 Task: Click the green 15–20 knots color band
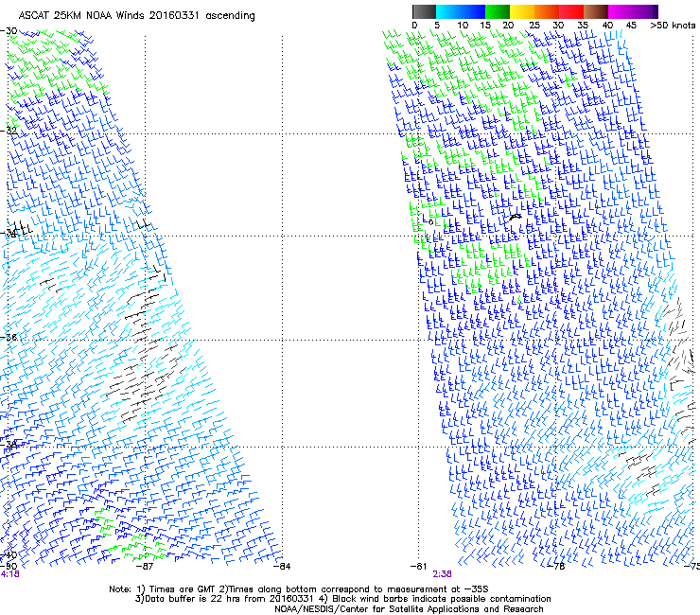498,11
